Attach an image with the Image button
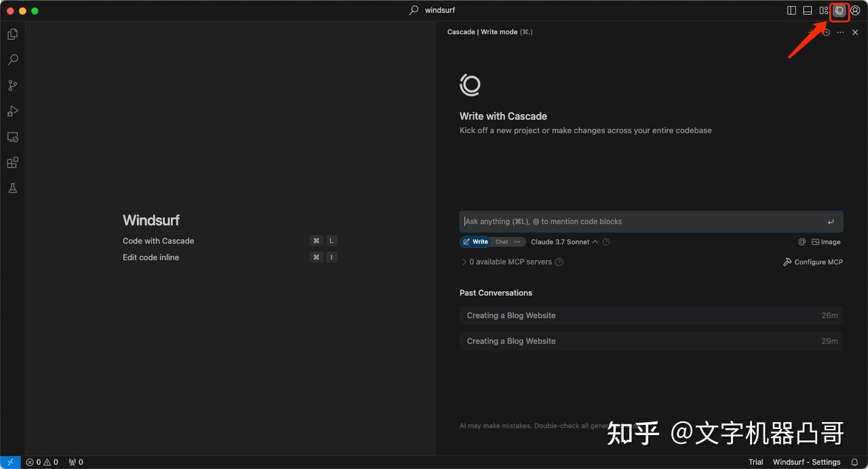 point(825,242)
